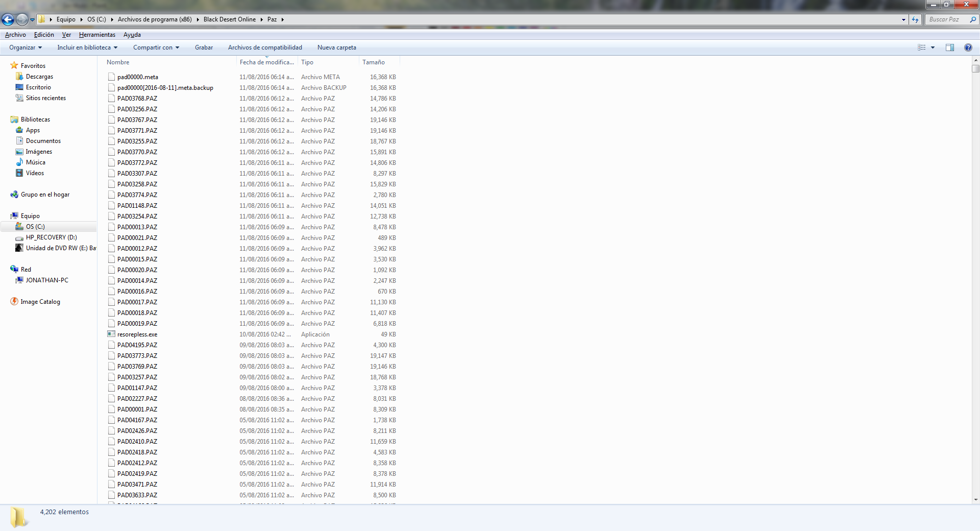
Task: Click the Back navigation arrow button
Action: (x=8, y=19)
